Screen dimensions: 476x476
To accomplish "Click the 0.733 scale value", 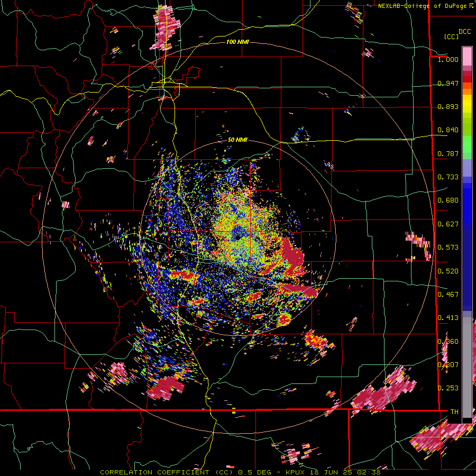I will click(448, 177).
